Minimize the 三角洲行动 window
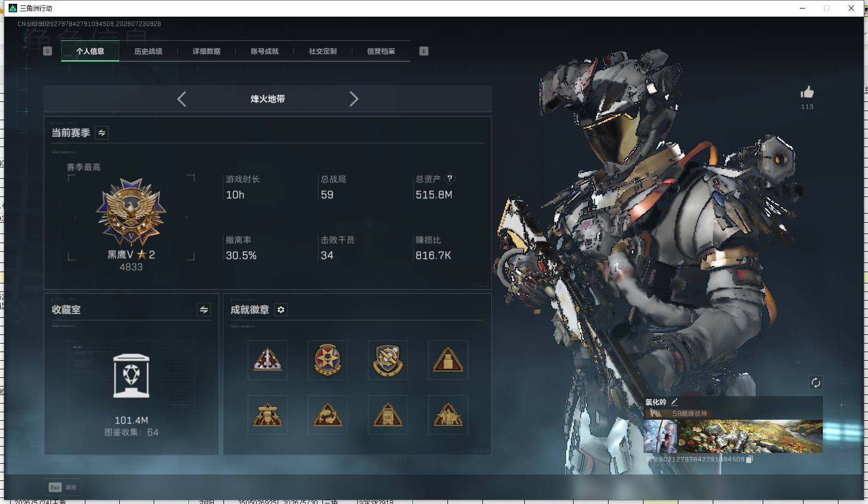The height and width of the screenshot is (504, 868). tap(802, 8)
